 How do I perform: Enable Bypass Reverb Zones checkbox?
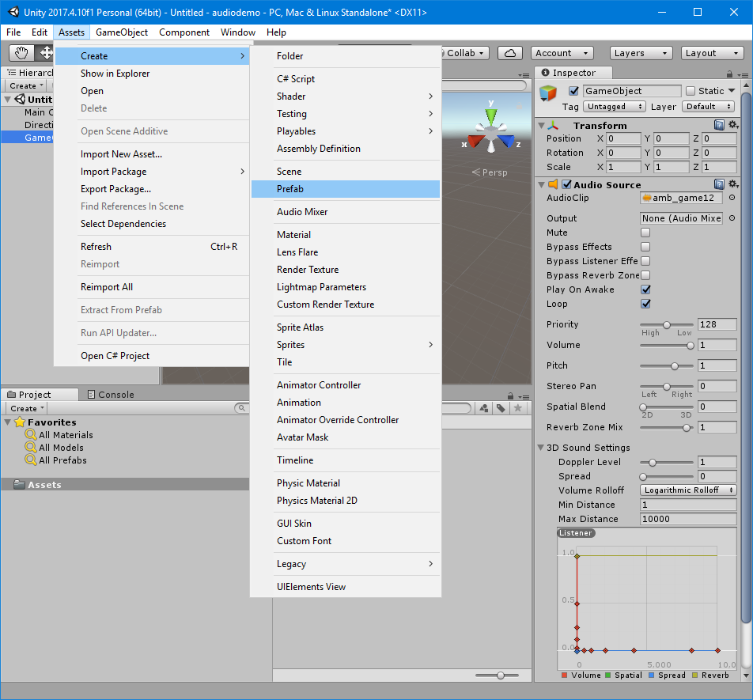coord(645,275)
